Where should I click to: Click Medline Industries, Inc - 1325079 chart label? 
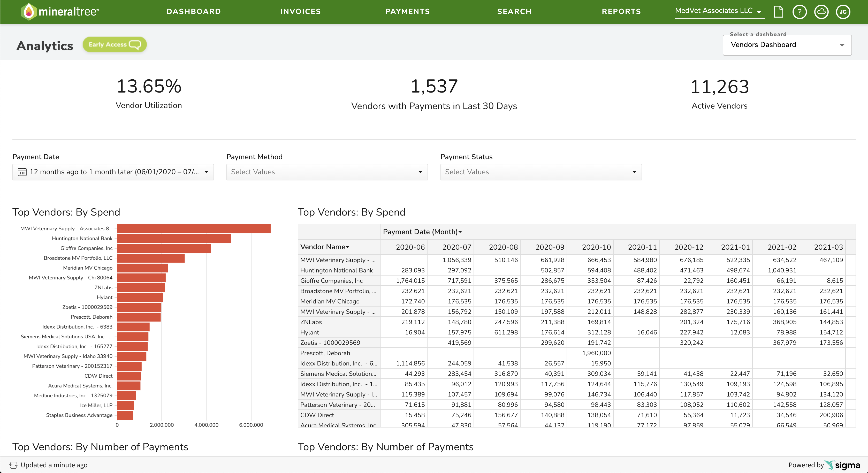[x=73, y=395]
